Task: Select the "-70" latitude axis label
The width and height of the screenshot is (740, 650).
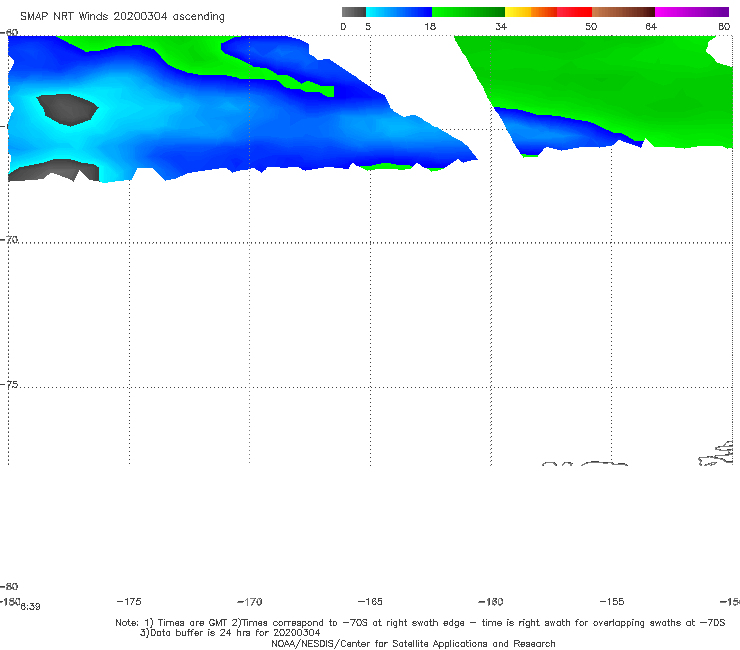Action: coord(9,240)
